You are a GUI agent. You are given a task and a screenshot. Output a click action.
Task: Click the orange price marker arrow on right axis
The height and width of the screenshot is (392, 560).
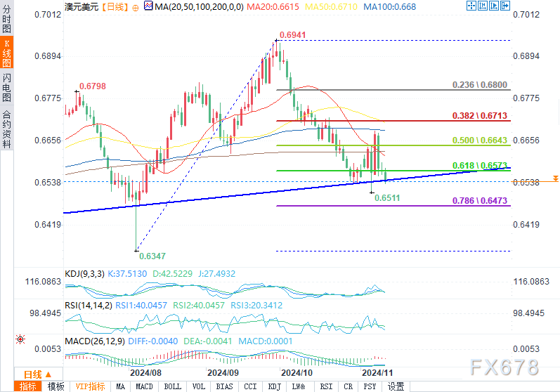tap(555, 178)
